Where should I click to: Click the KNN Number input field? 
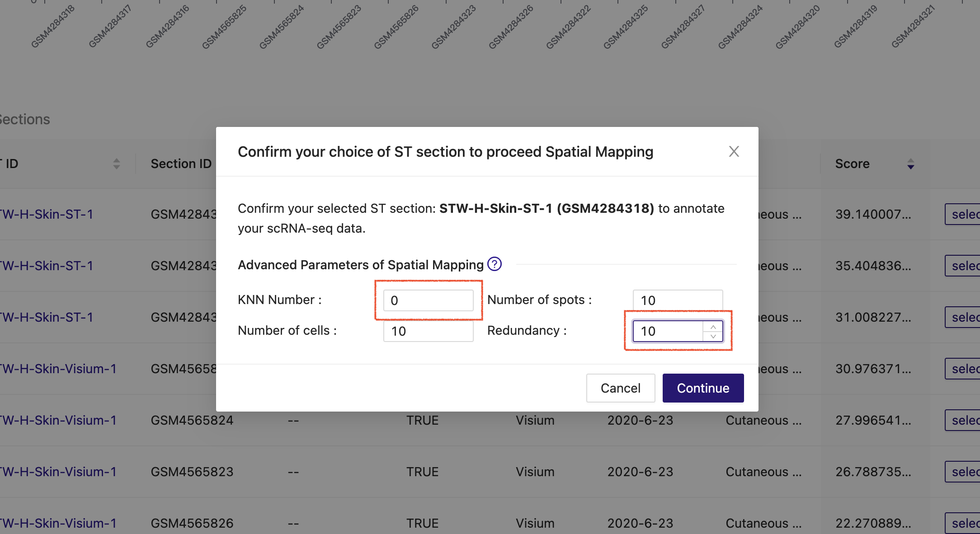coord(428,300)
